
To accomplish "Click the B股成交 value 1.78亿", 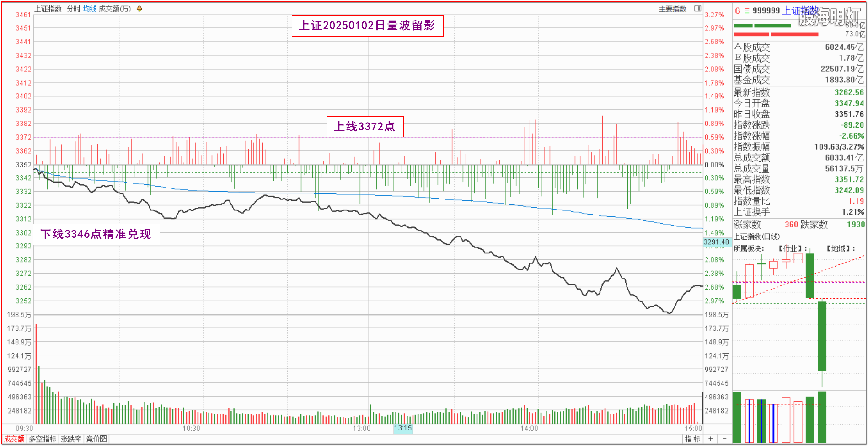I will [x=852, y=58].
